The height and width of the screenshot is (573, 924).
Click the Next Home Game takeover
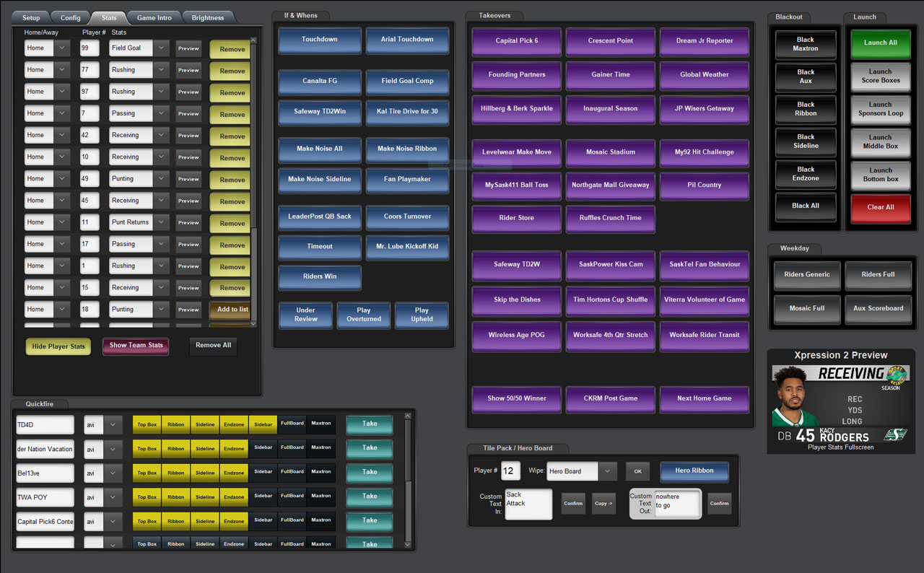click(x=705, y=398)
